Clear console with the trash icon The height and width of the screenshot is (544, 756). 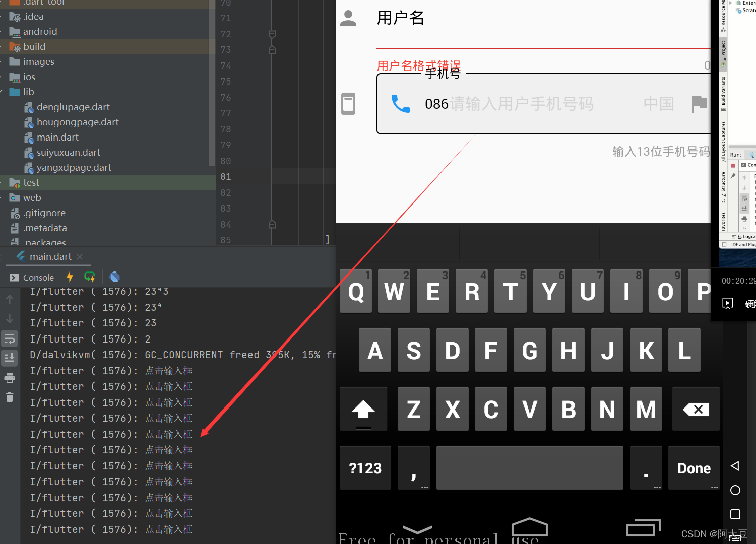[x=10, y=397]
